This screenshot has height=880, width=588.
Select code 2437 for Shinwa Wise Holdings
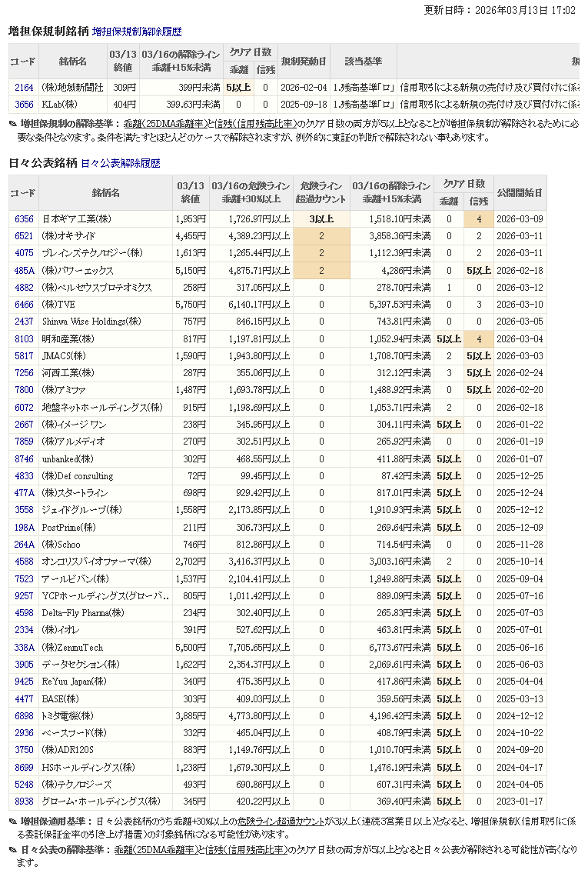point(24,322)
